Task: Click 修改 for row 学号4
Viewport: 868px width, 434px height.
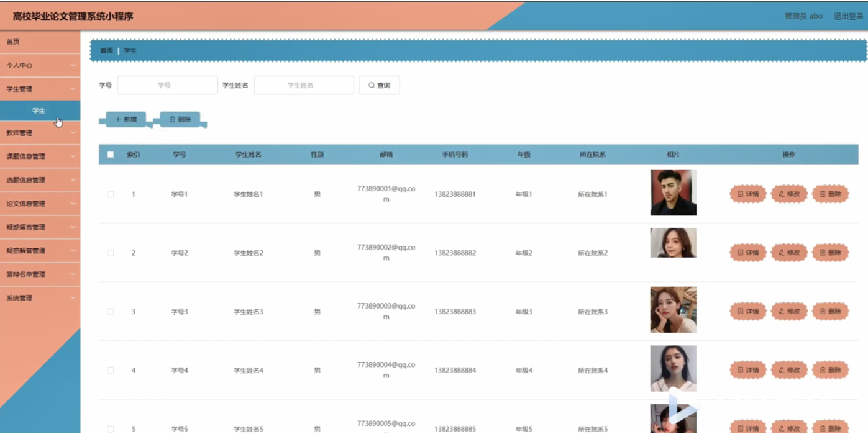Action: 789,370
